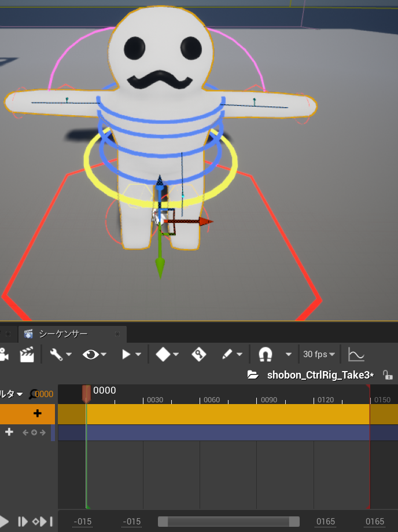The height and width of the screenshot is (532, 398).
Task: Click the shobon_CtrlRig_Take3 sequence name
Action: pyautogui.click(x=320, y=375)
